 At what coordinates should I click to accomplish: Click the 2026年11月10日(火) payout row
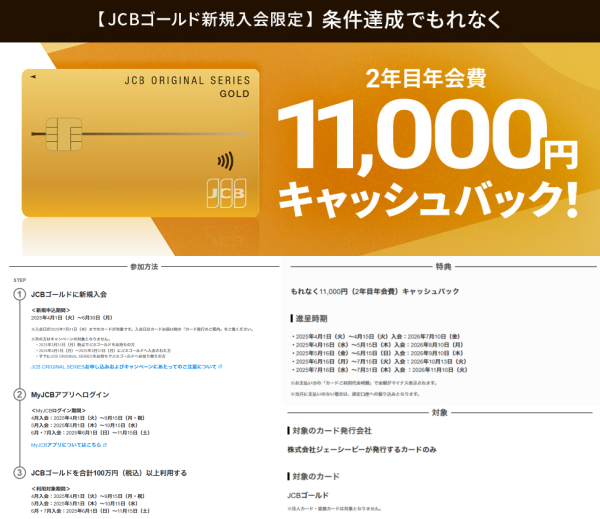pyautogui.click(x=380, y=370)
